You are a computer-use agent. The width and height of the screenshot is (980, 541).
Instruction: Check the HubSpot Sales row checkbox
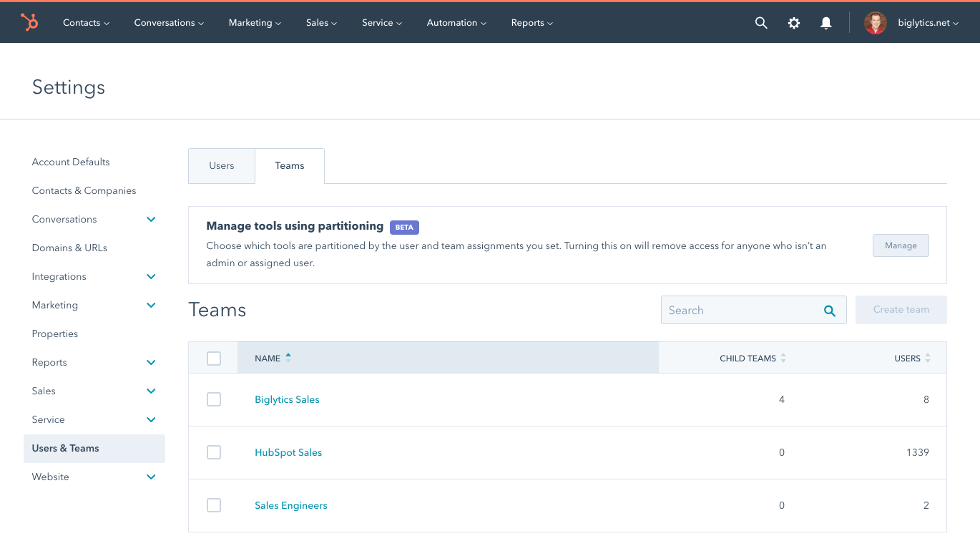[x=214, y=452]
